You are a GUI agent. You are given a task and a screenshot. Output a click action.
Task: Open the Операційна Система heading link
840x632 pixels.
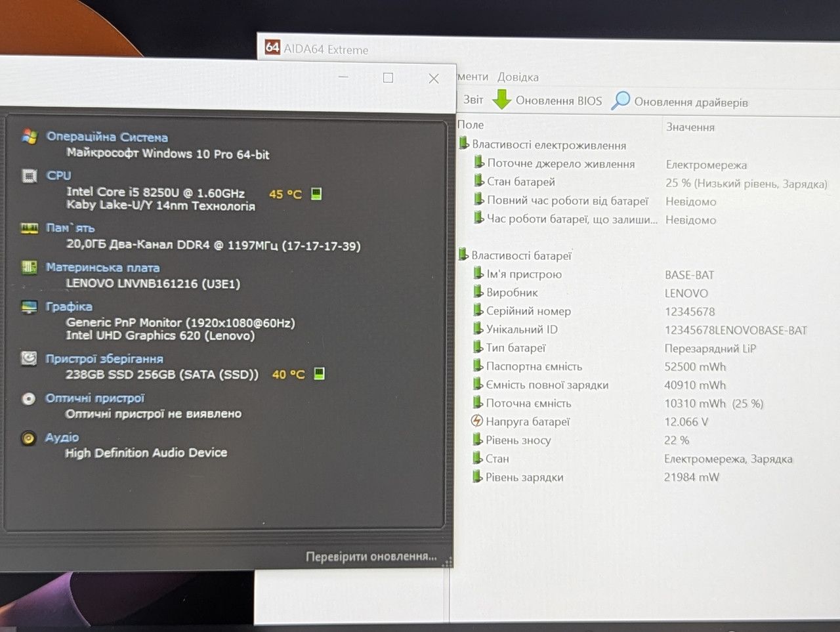107,137
